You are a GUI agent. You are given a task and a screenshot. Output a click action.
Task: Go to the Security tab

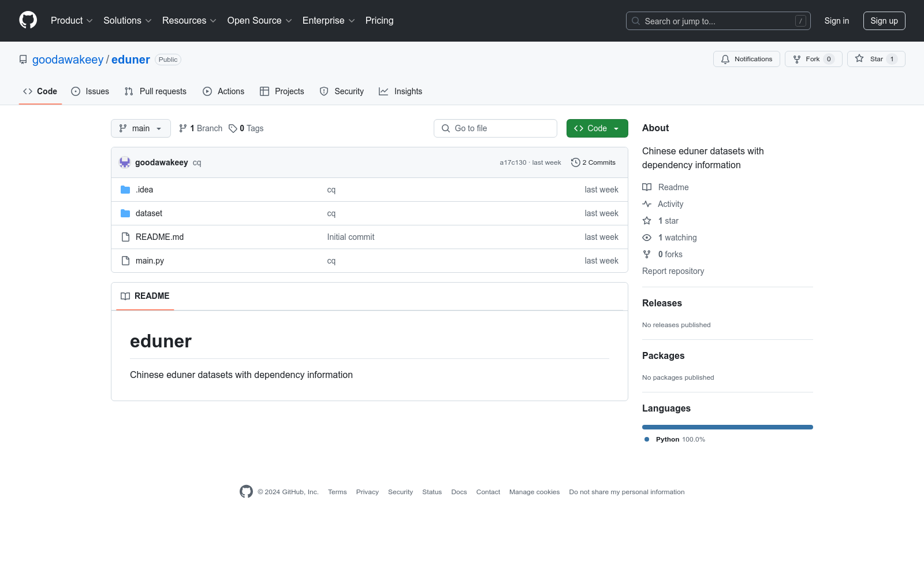(x=342, y=91)
